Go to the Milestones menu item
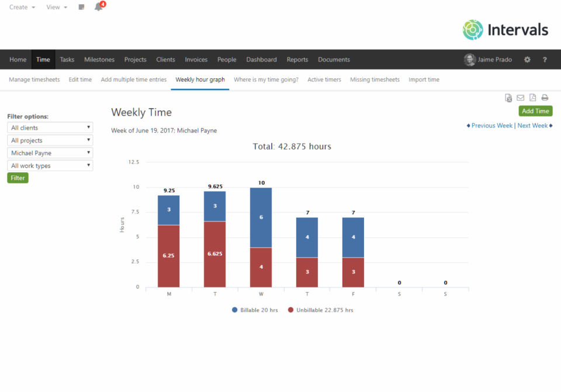The width and height of the screenshot is (561, 392). 99,60
